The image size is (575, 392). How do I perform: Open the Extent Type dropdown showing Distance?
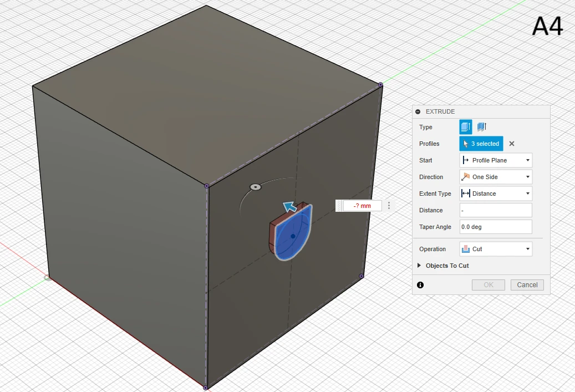click(x=496, y=194)
